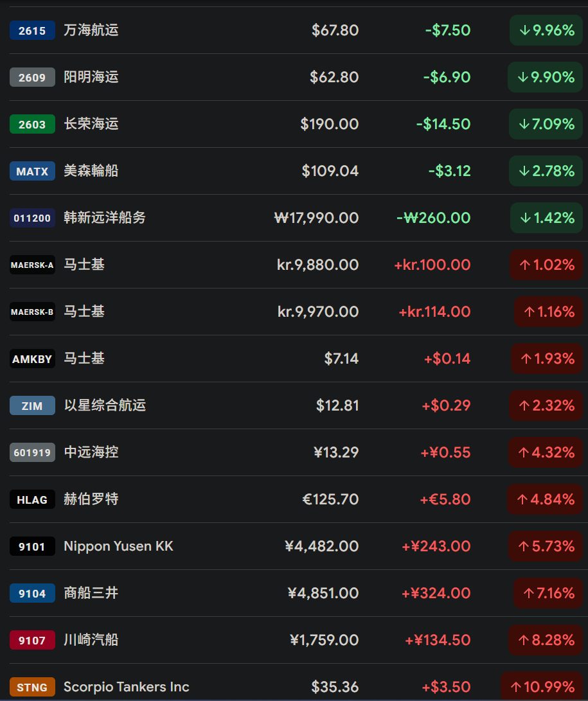Click the kr.9,970.00 price
The height and width of the screenshot is (701, 588).
click(318, 312)
